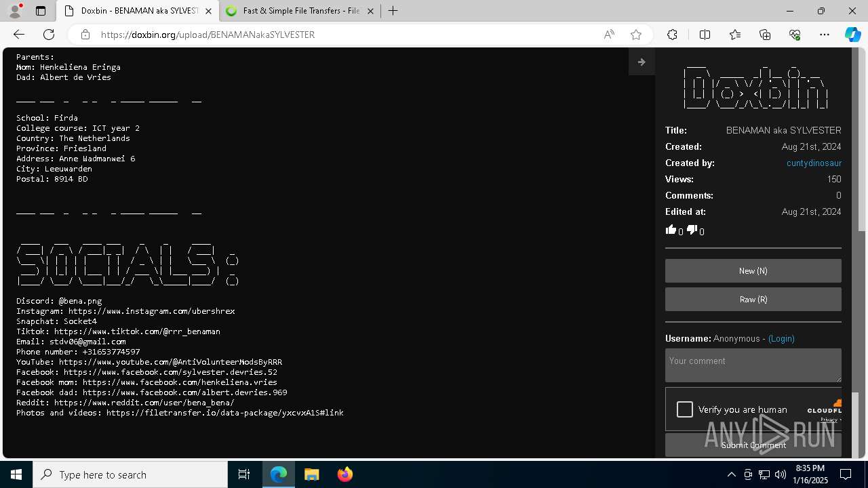Viewport: 868px width, 488px height.
Task: Close the File Transfers tab
Action: (370, 11)
